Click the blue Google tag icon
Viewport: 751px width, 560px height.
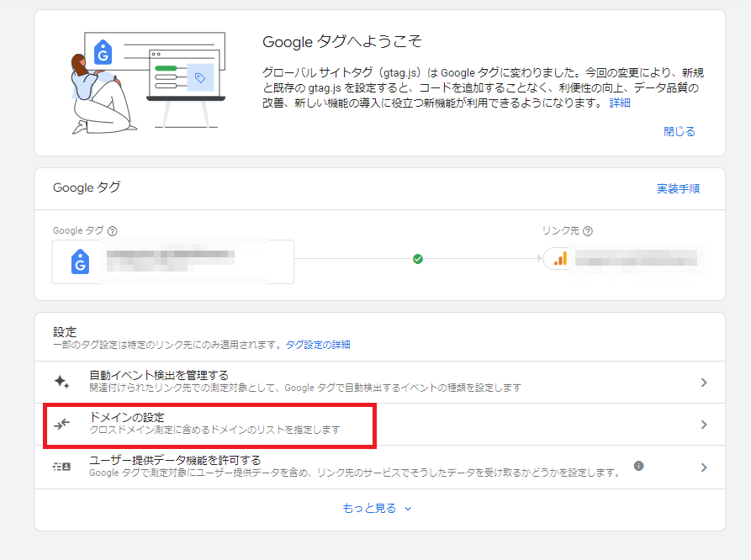pos(80,262)
